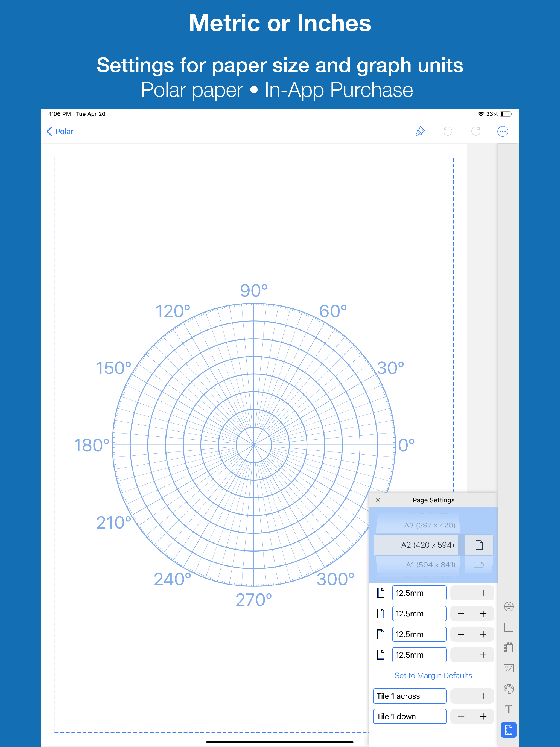Increase the Tile 1 across count
The image size is (560, 747).
483,696
